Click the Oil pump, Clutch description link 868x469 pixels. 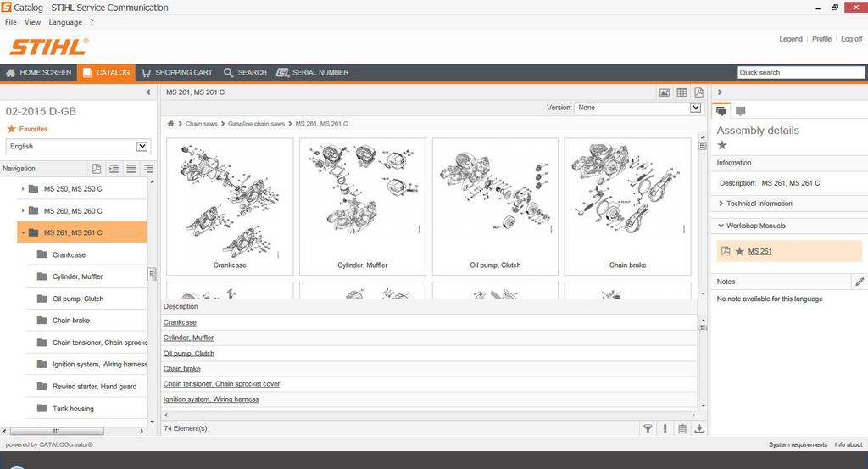point(189,354)
